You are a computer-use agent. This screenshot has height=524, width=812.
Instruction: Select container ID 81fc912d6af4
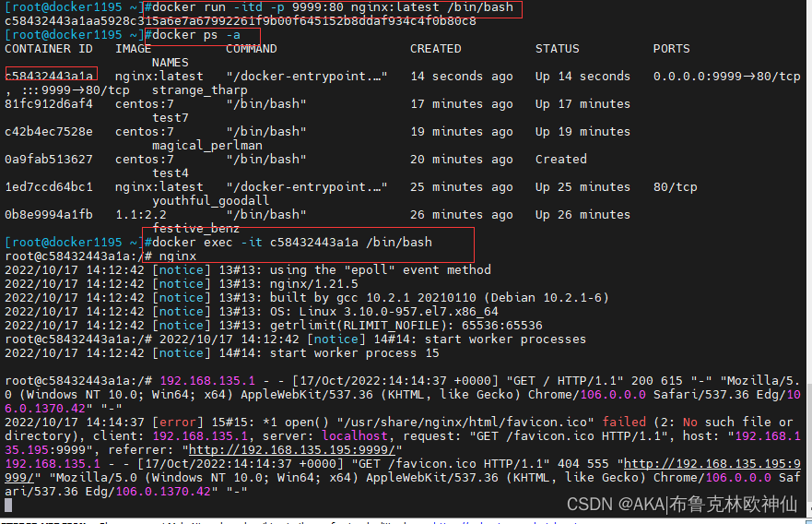pyautogui.click(x=49, y=104)
